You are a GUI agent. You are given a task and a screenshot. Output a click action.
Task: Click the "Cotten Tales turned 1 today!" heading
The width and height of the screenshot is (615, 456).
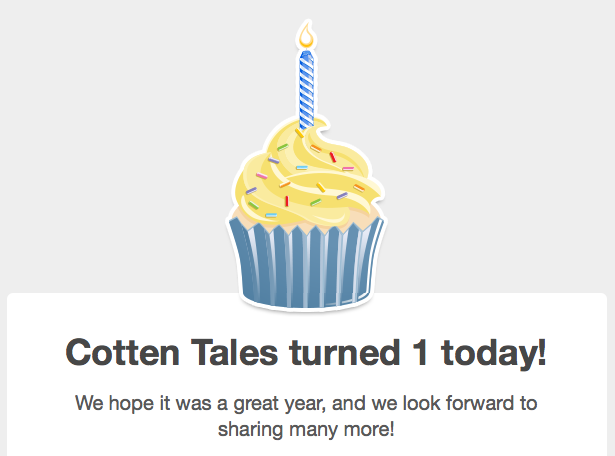[307, 354]
